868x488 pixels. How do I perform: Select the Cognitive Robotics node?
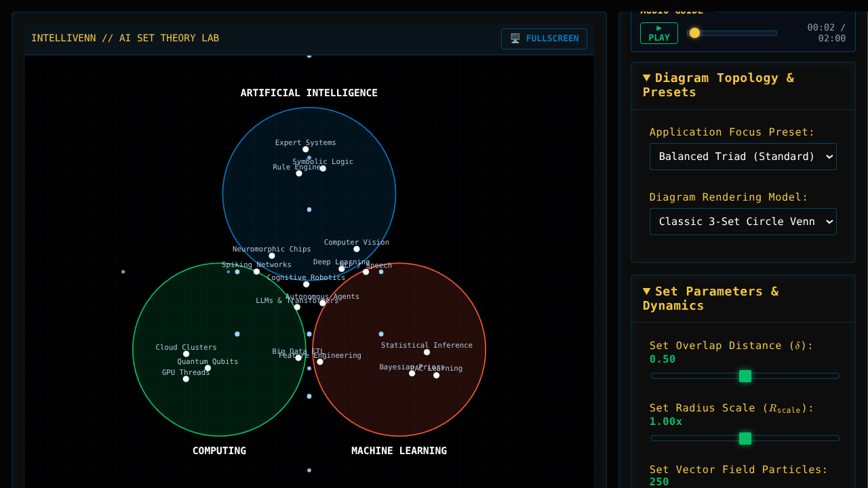(x=307, y=285)
